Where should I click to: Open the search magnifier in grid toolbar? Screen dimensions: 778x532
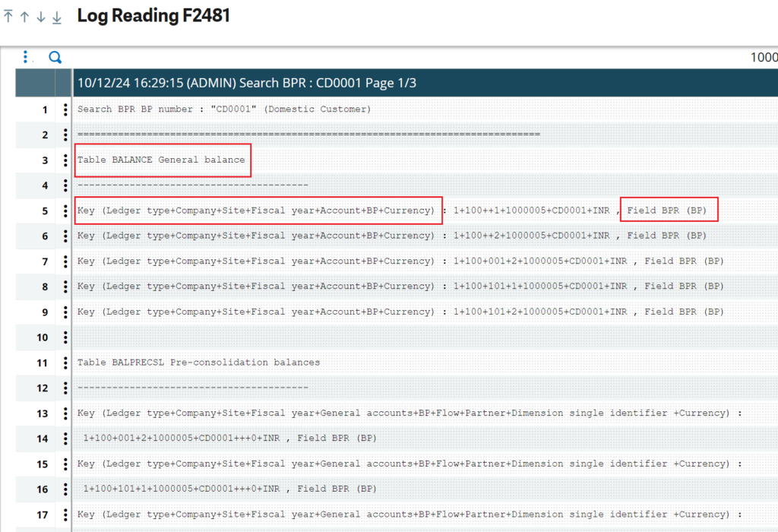[x=55, y=57]
